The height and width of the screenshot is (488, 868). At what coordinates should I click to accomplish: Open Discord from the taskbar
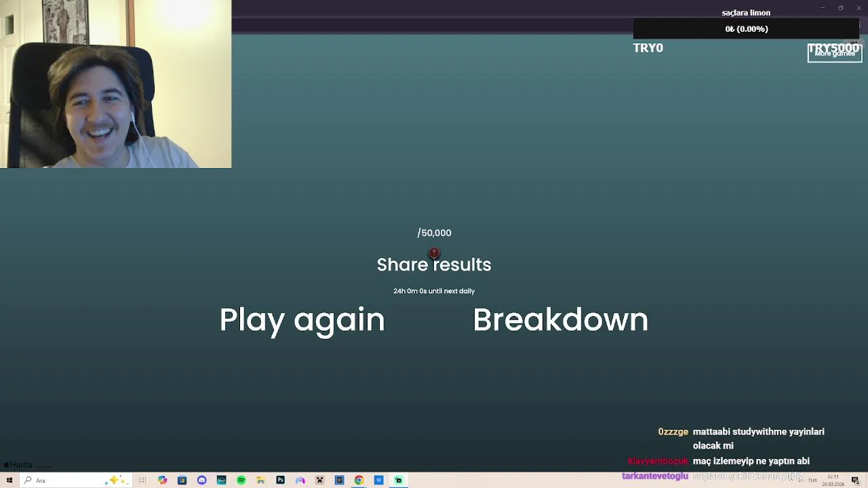(x=201, y=481)
